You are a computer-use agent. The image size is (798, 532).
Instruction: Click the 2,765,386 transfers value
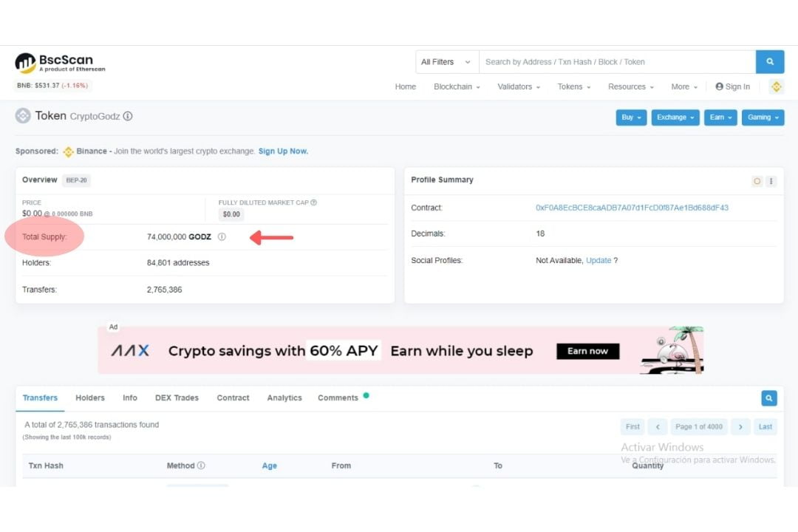(x=164, y=290)
